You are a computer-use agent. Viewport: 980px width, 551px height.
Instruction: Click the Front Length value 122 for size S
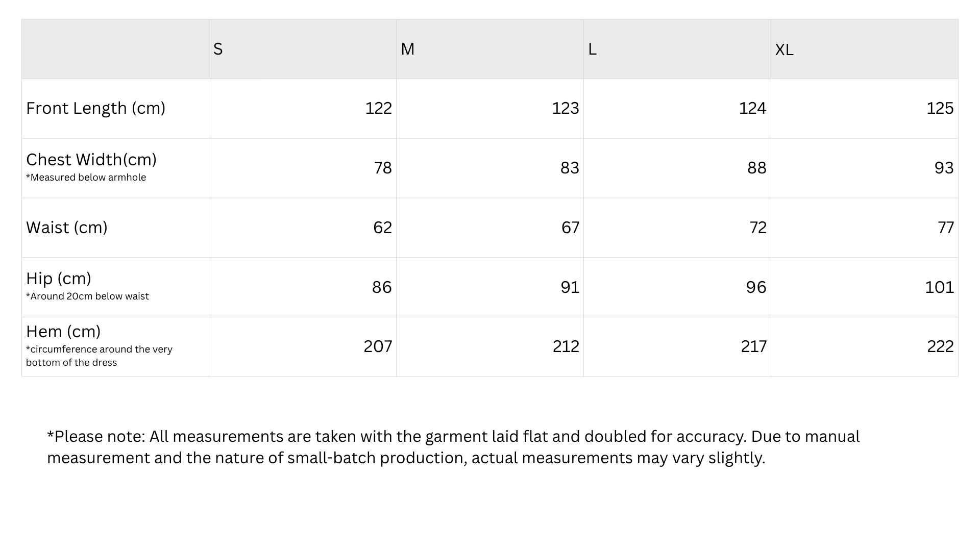(x=378, y=108)
